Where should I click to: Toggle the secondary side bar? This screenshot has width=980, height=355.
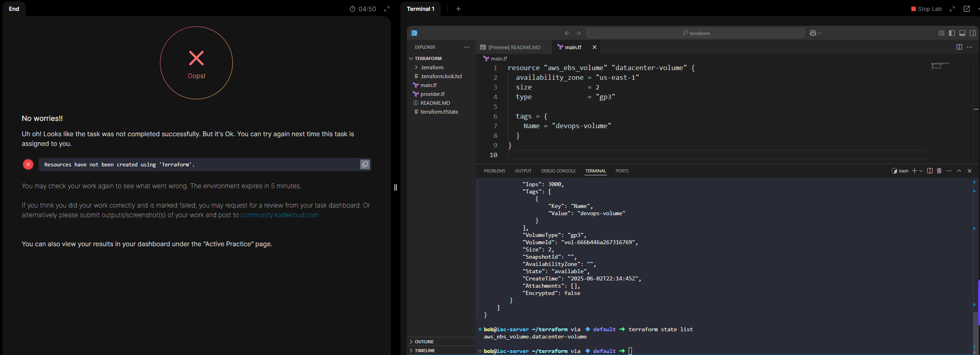point(972,33)
